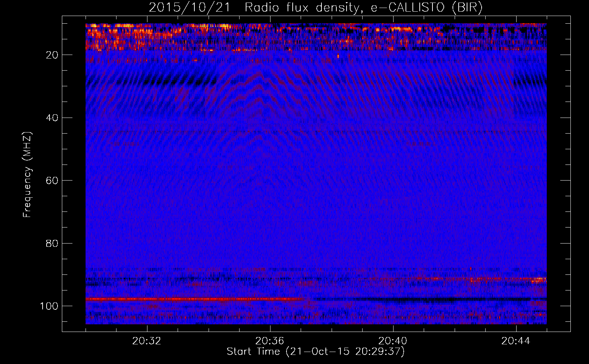Click the '20' frequency tick label
The height and width of the screenshot is (364, 589).
[x=52, y=55]
